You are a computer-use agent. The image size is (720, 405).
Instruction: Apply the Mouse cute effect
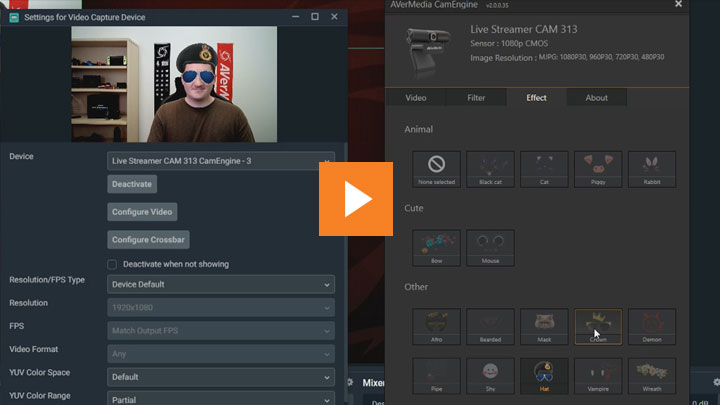pyautogui.click(x=490, y=248)
